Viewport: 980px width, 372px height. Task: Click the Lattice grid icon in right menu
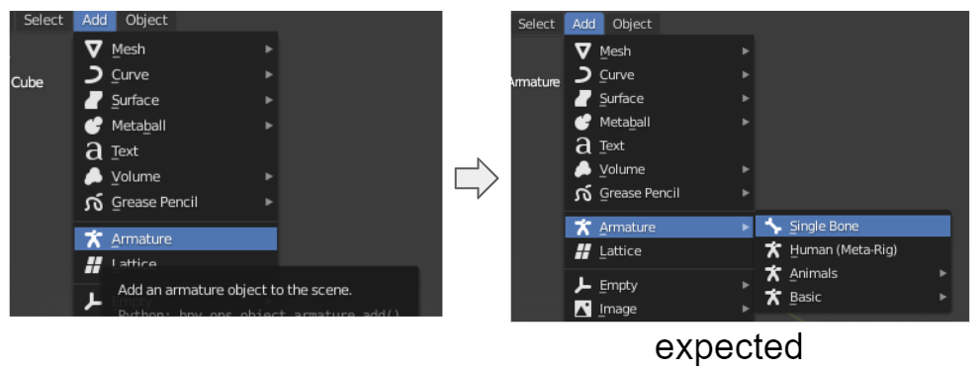click(x=582, y=250)
